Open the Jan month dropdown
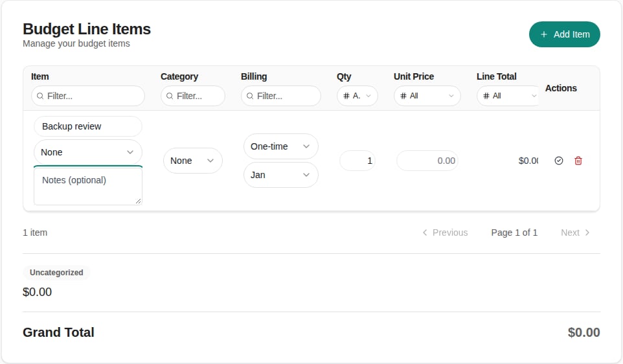This screenshot has height=364, width=623. point(280,175)
